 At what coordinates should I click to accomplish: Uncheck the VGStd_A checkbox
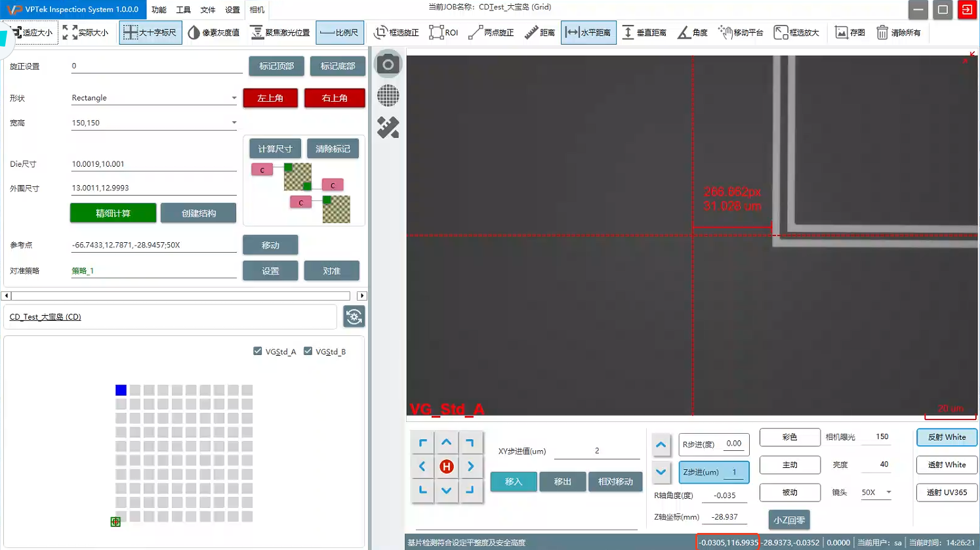(x=258, y=351)
